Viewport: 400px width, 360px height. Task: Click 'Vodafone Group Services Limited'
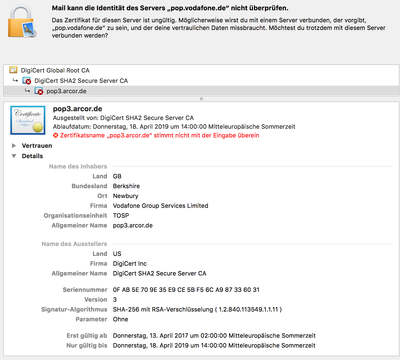click(x=160, y=206)
